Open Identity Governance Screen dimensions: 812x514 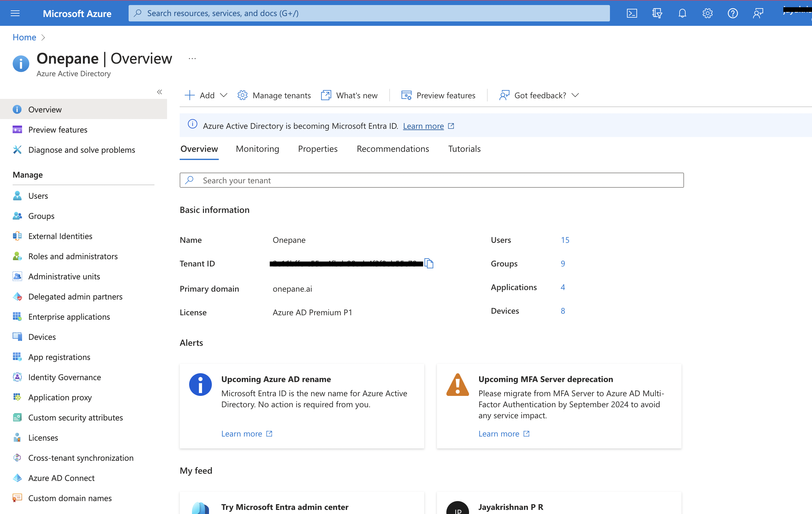[x=83, y=377]
